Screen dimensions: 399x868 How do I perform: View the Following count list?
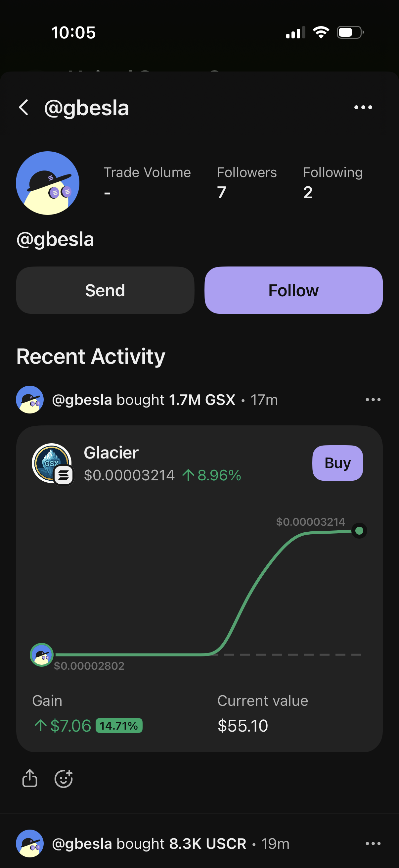click(332, 183)
